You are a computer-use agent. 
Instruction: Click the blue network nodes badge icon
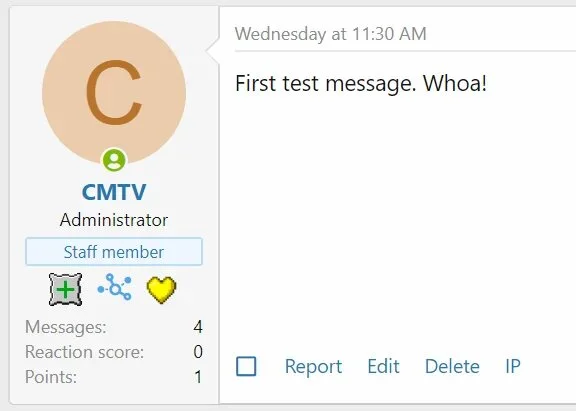[115, 287]
